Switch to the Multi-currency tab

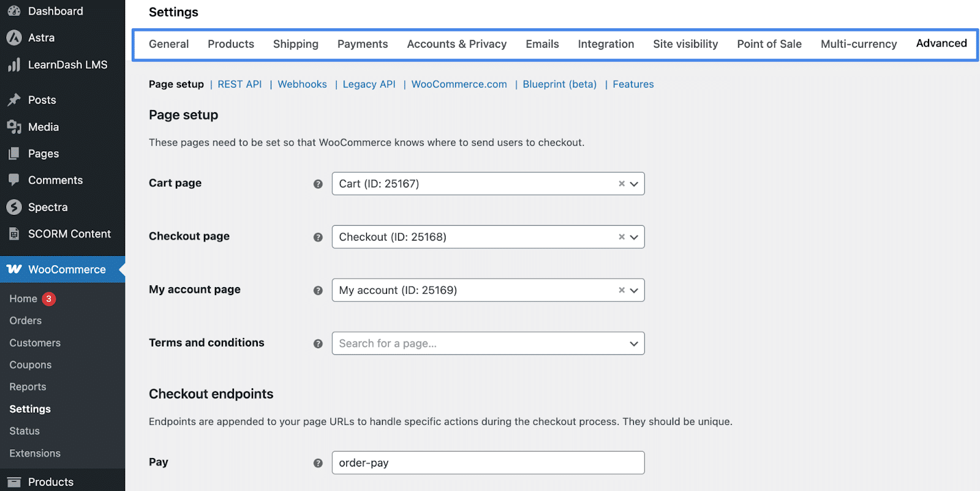(859, 44)
